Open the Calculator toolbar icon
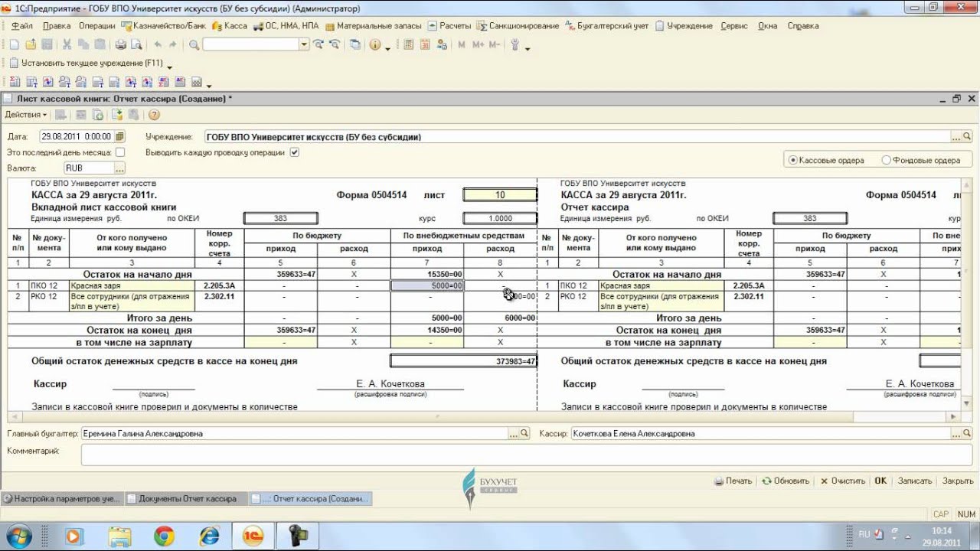The width and height of the screenshot is (980, 551). (408, 45)
